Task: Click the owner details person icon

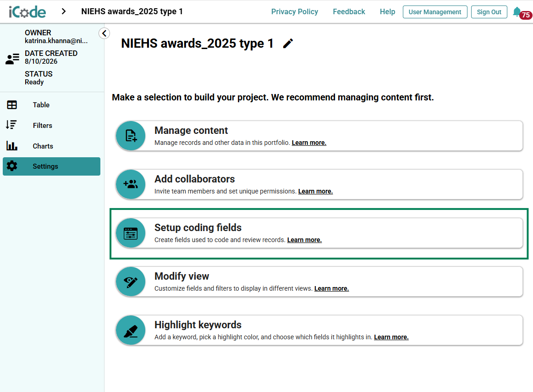Action: click(12, 59)
